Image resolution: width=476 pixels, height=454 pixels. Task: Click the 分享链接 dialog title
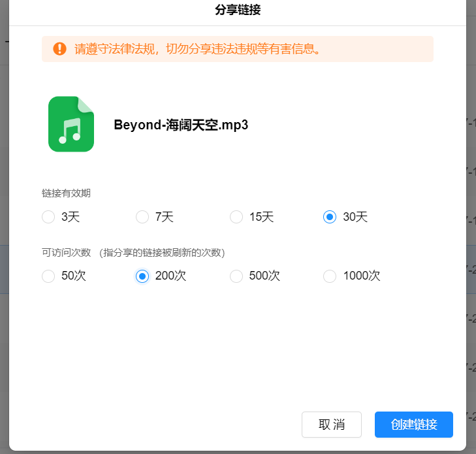pos(238,10)
